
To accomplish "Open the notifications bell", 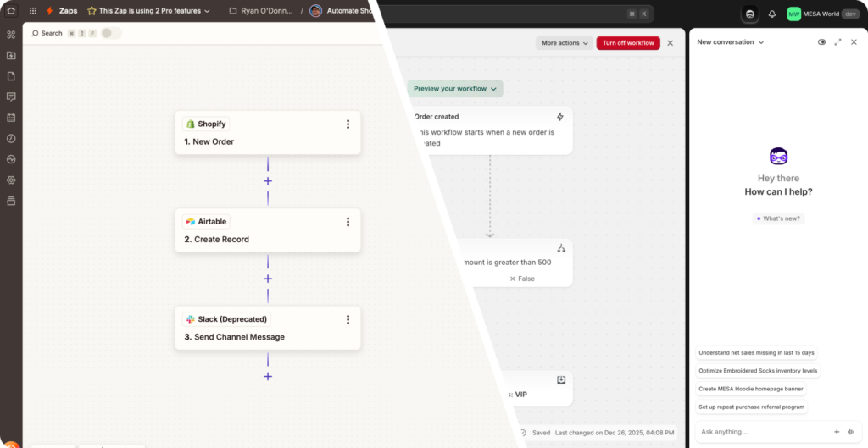I will pos(772,14).
